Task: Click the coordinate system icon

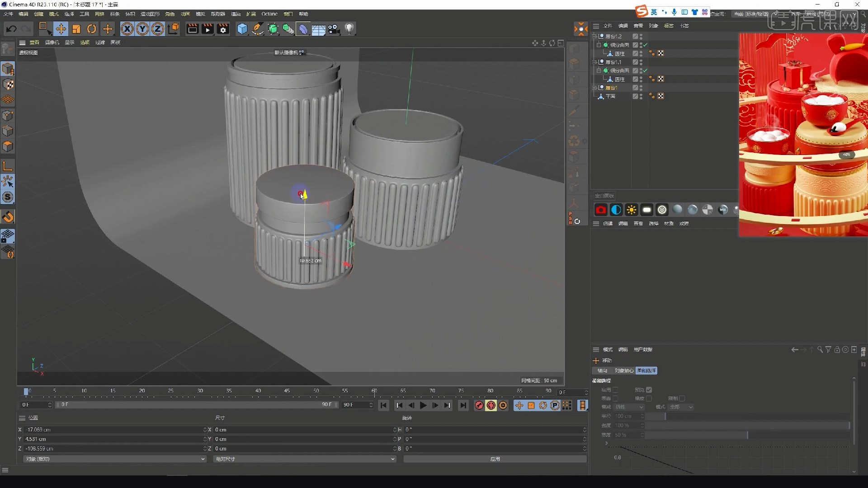Action: pyautogui.click(x=173, y=29)
